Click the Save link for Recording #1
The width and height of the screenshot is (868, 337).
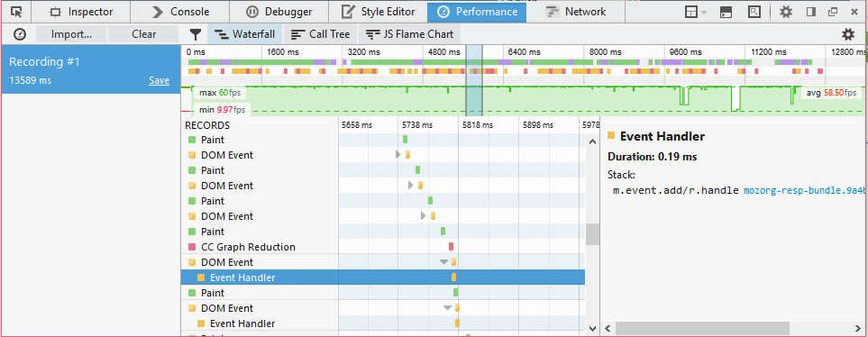[159, 81]
